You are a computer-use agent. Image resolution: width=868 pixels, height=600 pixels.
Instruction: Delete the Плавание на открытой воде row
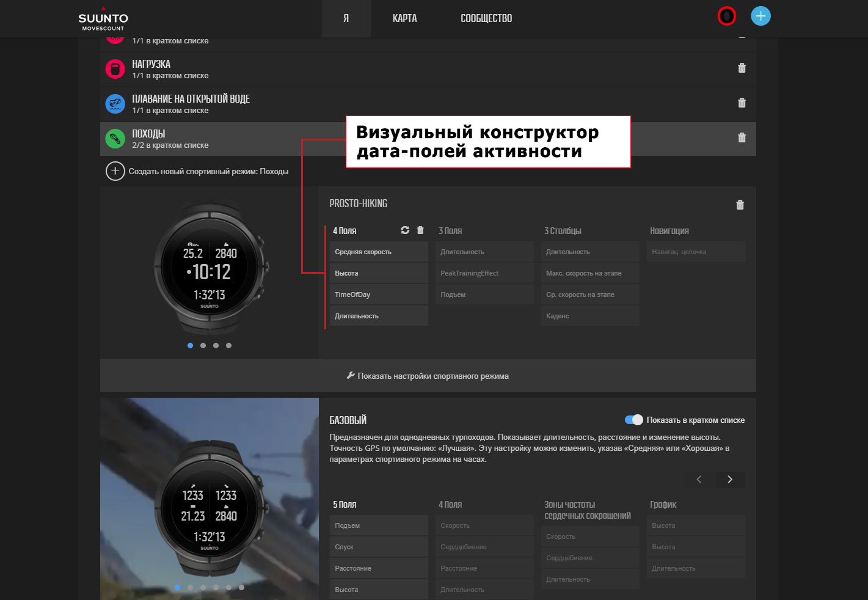coord(742,103)
